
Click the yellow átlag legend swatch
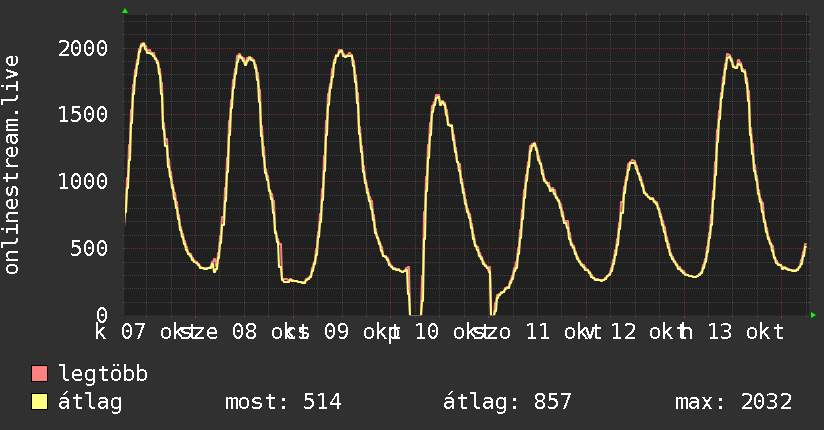pos(40,402)
